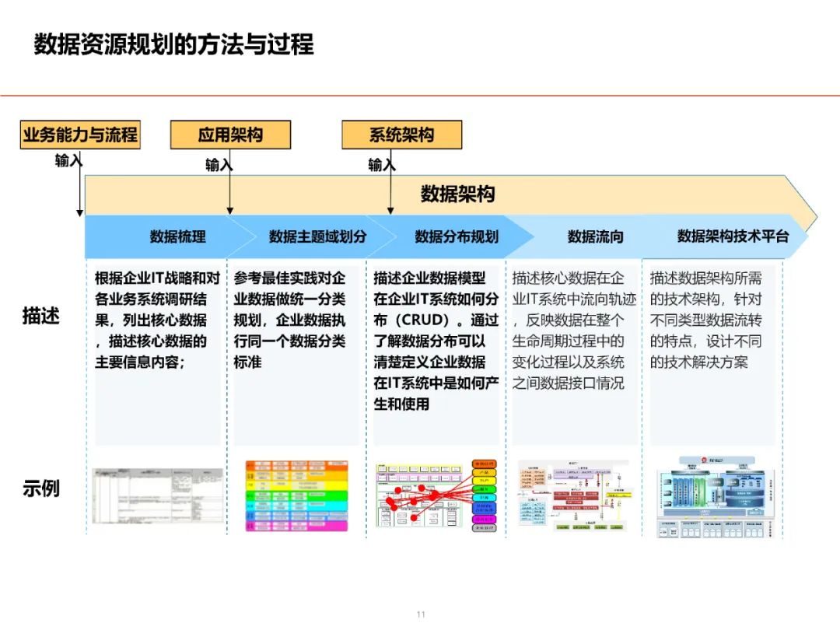840x630 pixels.
Task: Click the 系统架构 orange box
Action: (402, 135)
